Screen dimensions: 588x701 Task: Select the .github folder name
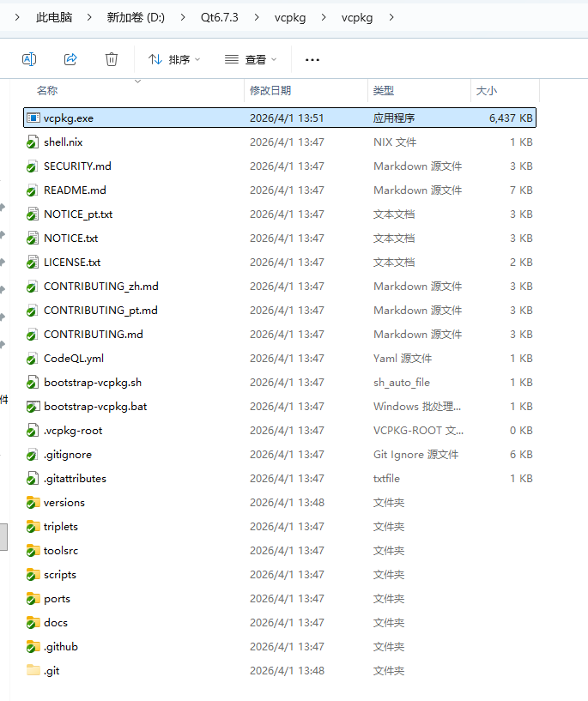[x=60, y=647]
